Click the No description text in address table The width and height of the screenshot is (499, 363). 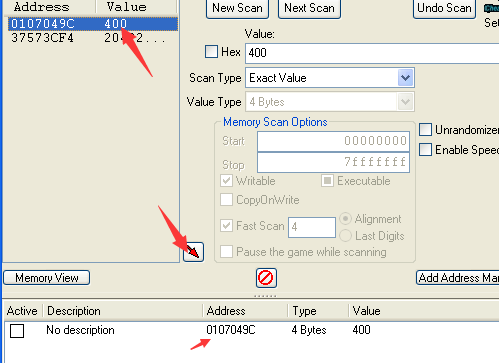(80, 330)
